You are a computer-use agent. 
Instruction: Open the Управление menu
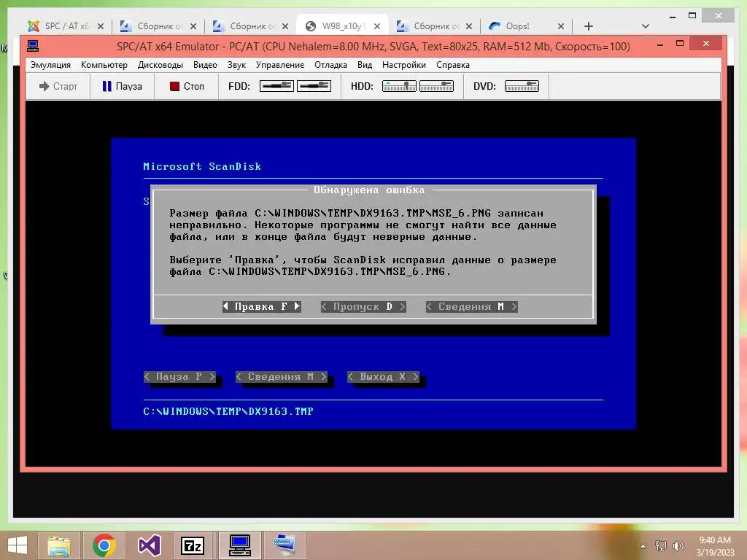[279, 65]
